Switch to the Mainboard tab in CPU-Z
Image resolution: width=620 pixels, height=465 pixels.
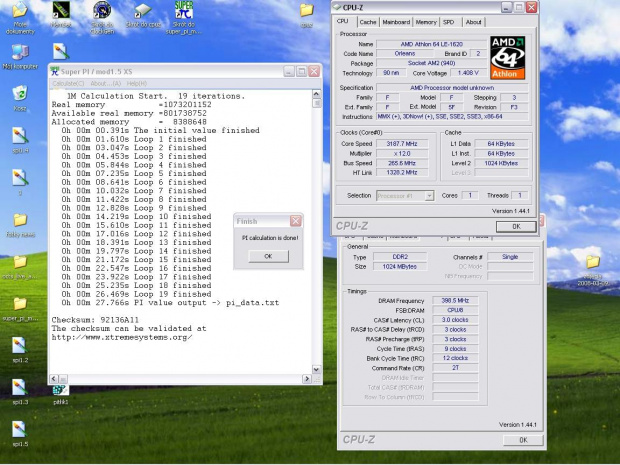tap(396, 22)
